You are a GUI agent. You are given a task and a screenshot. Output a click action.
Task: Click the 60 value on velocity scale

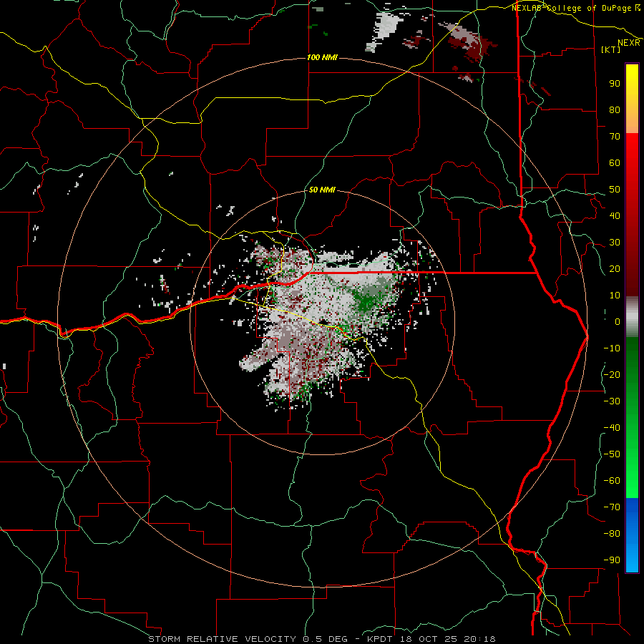click(x=615, y=163)
